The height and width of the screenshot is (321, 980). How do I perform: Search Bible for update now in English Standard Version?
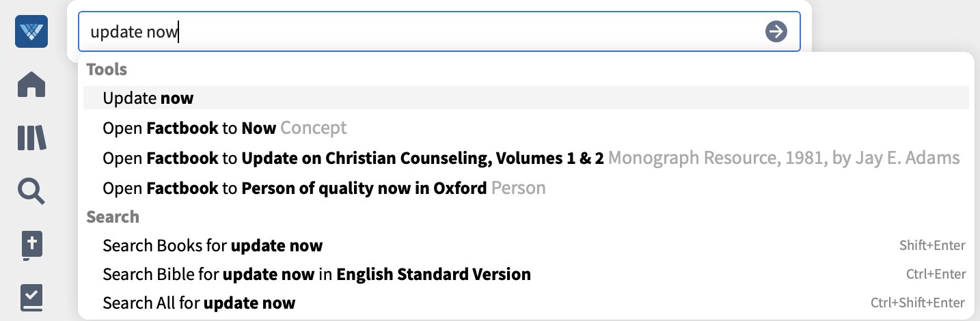coord(526,275)
